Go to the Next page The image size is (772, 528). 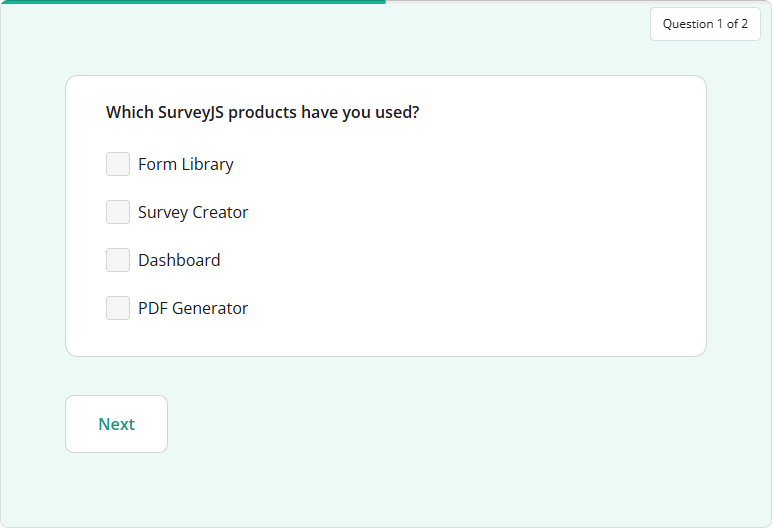coord(117,424)
